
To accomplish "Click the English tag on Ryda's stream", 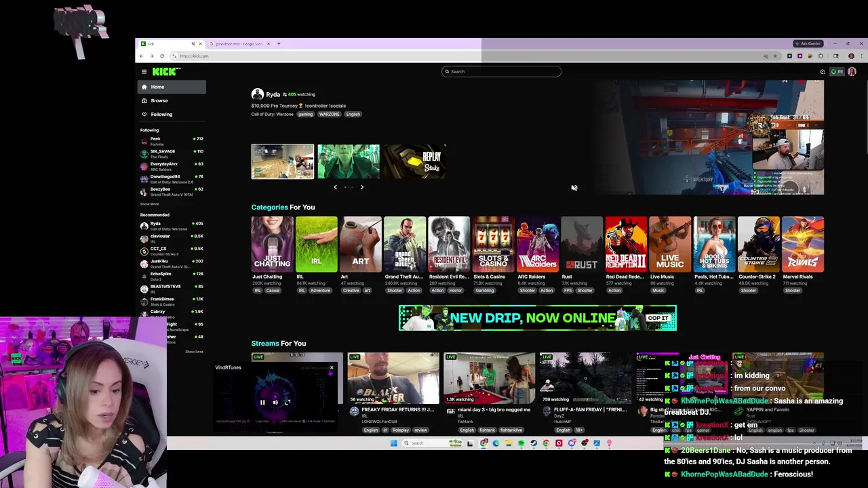I will [x=353, y=115].
